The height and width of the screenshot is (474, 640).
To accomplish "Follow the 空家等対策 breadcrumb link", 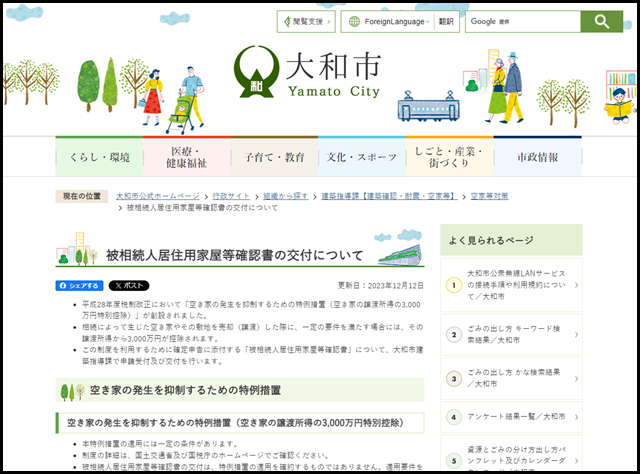I will (489, 196).
